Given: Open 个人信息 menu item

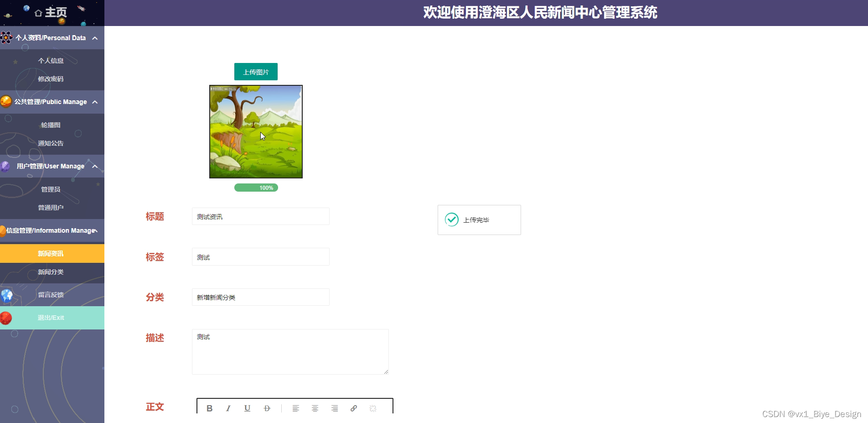Looking at the screenshot, I should click(51, 61).
